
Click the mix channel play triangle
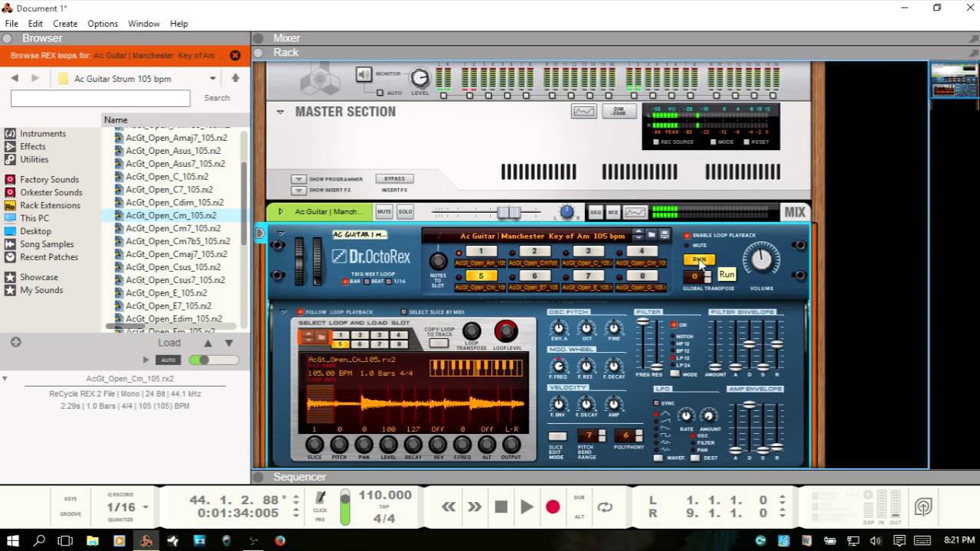280,211
